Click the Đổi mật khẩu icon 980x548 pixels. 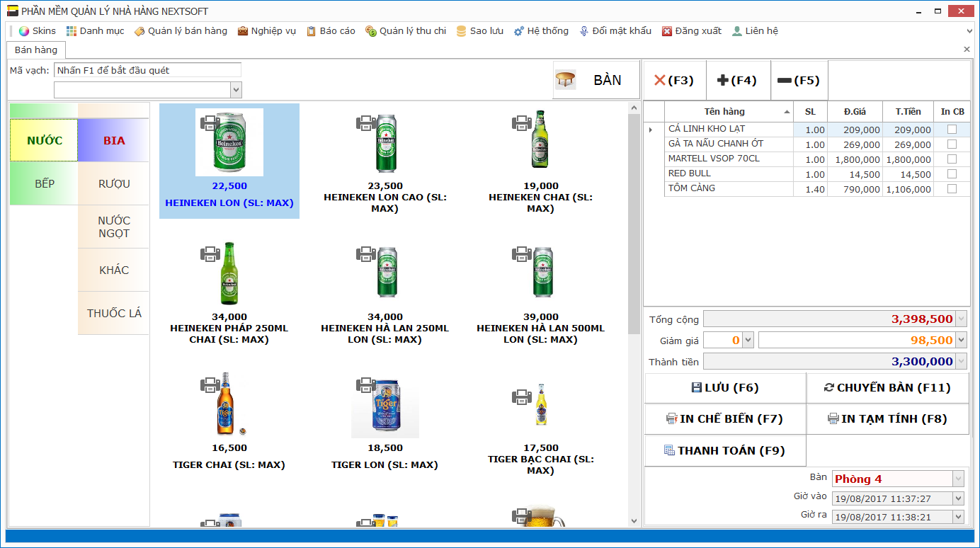click(584, 31)
